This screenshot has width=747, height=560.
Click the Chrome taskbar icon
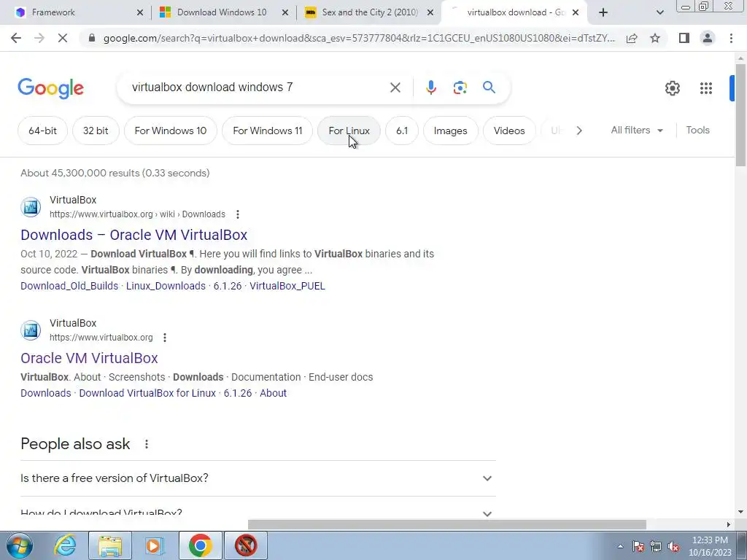pos(200,545)
